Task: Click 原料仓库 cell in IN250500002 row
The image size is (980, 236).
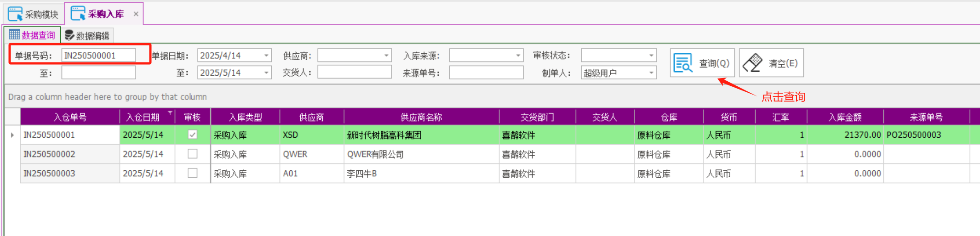Action: click(669, 154)
